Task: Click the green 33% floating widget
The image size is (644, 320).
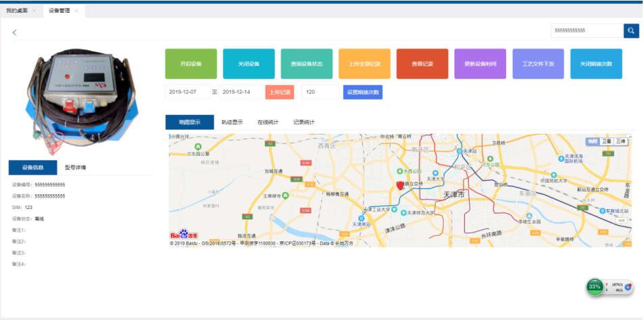Action: [595, 287]
